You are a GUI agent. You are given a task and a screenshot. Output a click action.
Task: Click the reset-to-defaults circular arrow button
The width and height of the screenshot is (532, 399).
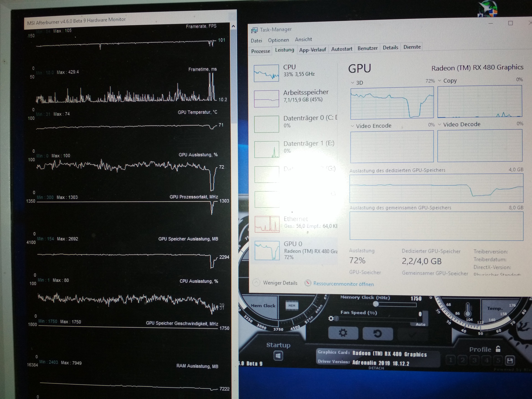click(x=377, y=333)
